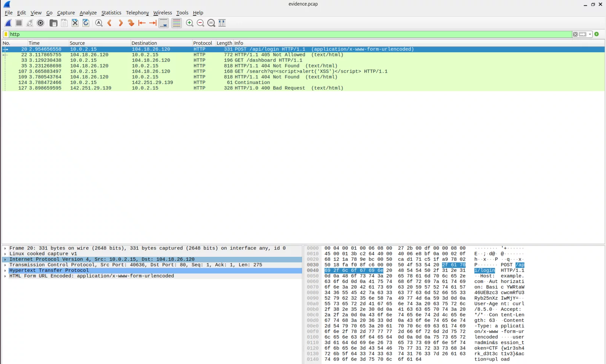Open the Statistics menu
Image resolution: width=606 pixels, height=364 pixels.
[x=111, y=13]
